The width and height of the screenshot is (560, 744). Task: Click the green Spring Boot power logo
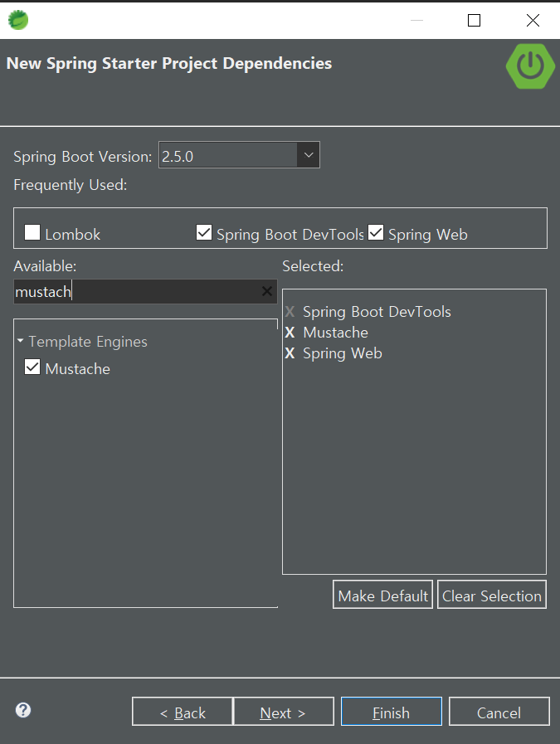pyautogui.click(x=530, y=66)
